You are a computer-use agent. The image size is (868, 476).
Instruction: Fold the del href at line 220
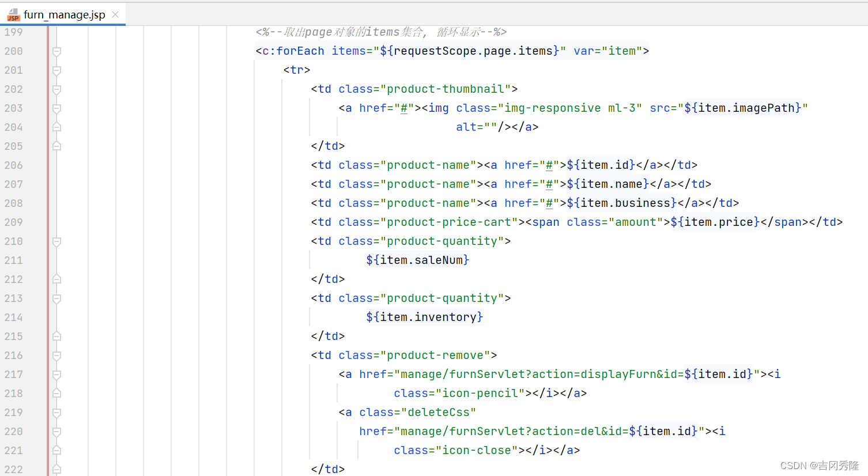(56, 432)
